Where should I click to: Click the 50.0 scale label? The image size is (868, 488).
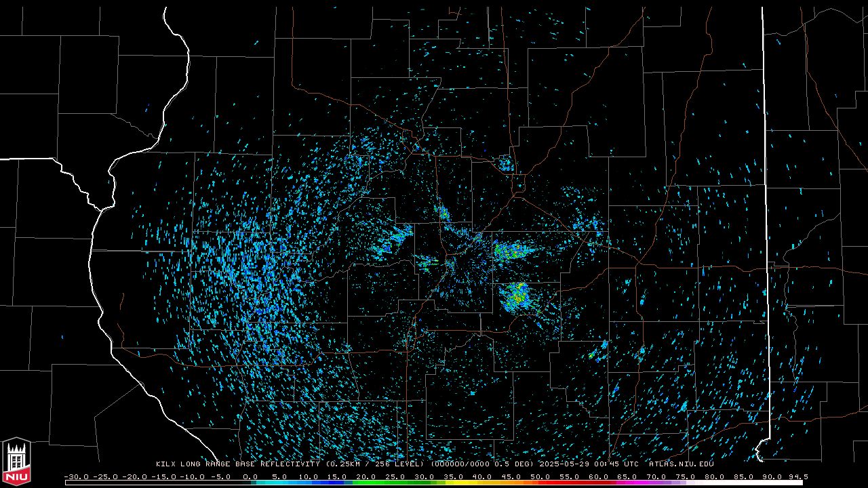click(541, 477)
